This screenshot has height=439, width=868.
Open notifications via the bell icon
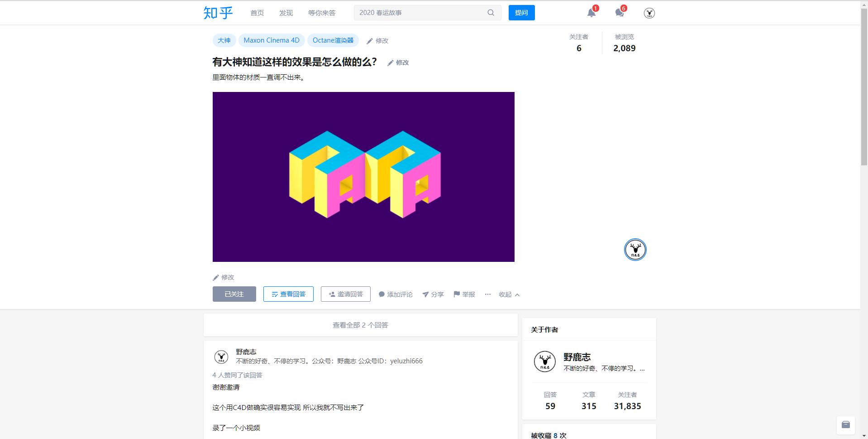coord(591,13)
